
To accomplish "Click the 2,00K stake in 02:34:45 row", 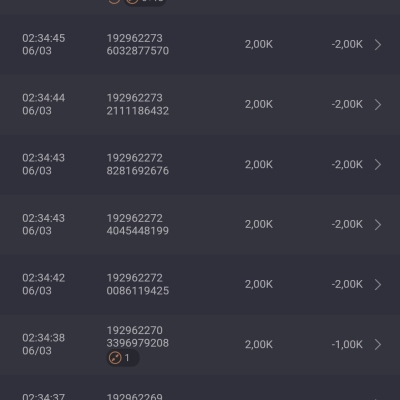I will (x=259, y=44).
